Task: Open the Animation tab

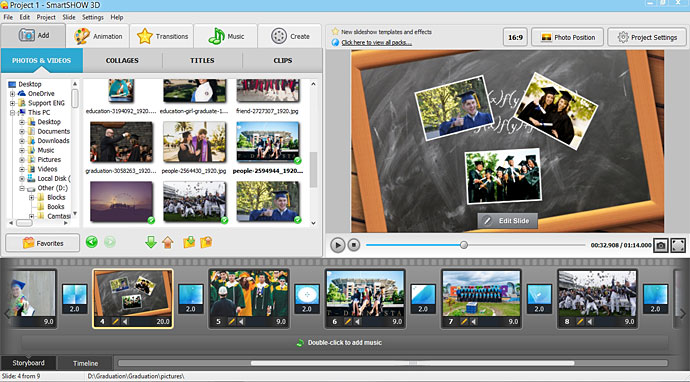Action: click(98, 36)
